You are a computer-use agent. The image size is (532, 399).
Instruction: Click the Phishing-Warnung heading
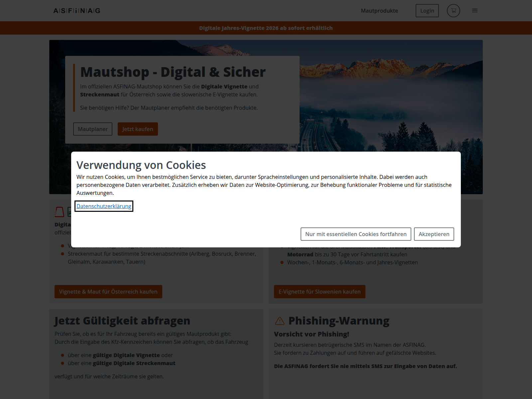pyautogui.click(x=339, y=321)
